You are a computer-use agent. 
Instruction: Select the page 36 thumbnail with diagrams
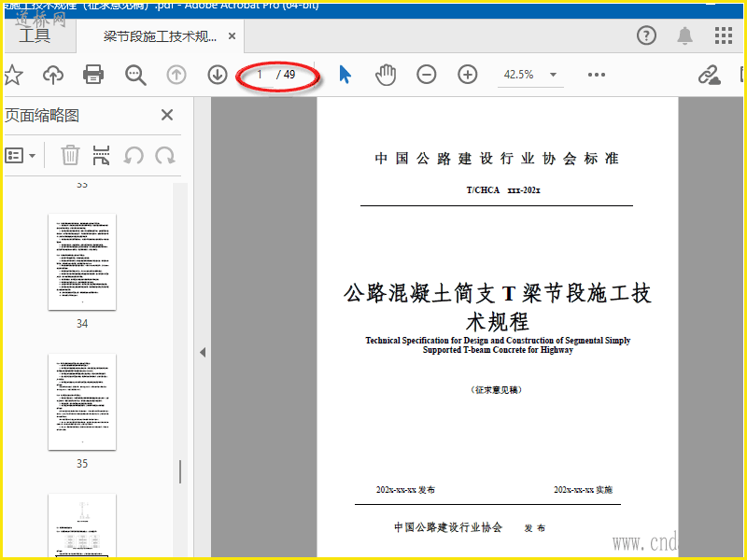tap(82, 525)
